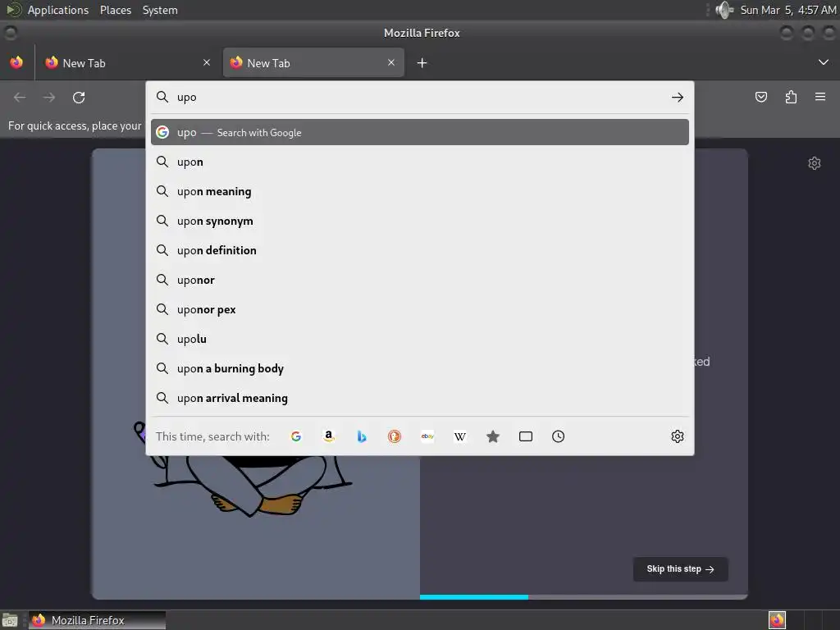This screenshot has height=630, width=840.
Task: Pick 'upon arrival meaning' suggestion
Action: pos(419,398)
